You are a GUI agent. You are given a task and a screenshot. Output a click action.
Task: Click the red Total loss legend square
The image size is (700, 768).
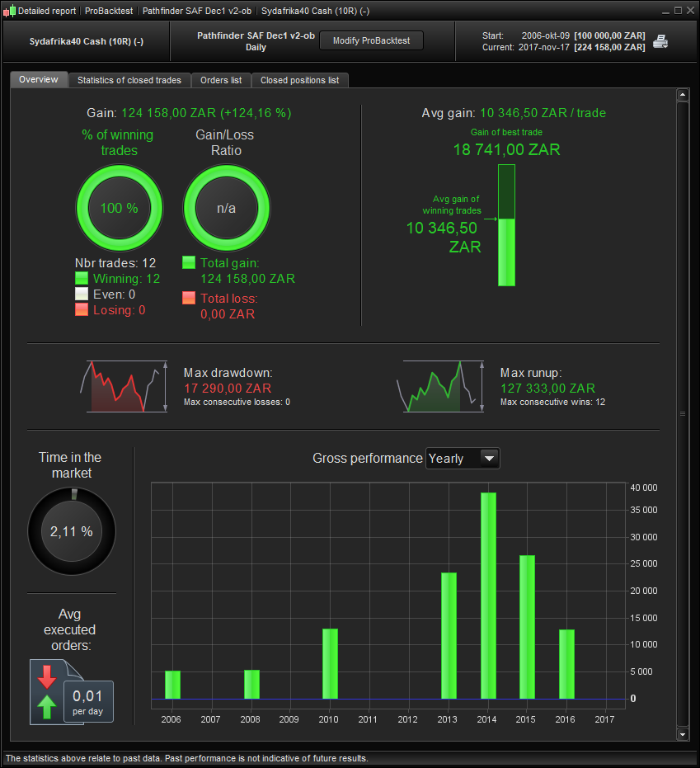pos(189,298)
